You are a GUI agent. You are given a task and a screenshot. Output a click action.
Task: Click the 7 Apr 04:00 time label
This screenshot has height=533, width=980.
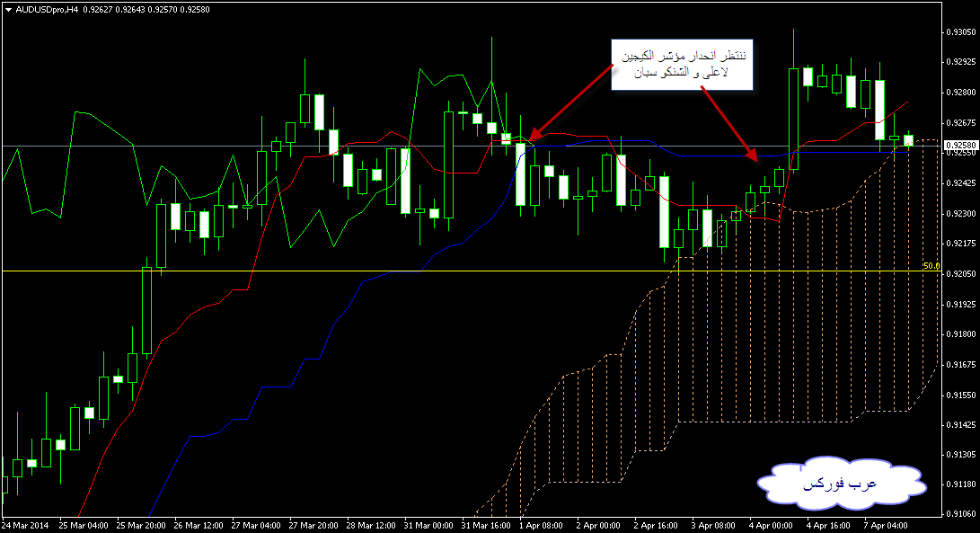pyautogui.click(x=887, y=526)
